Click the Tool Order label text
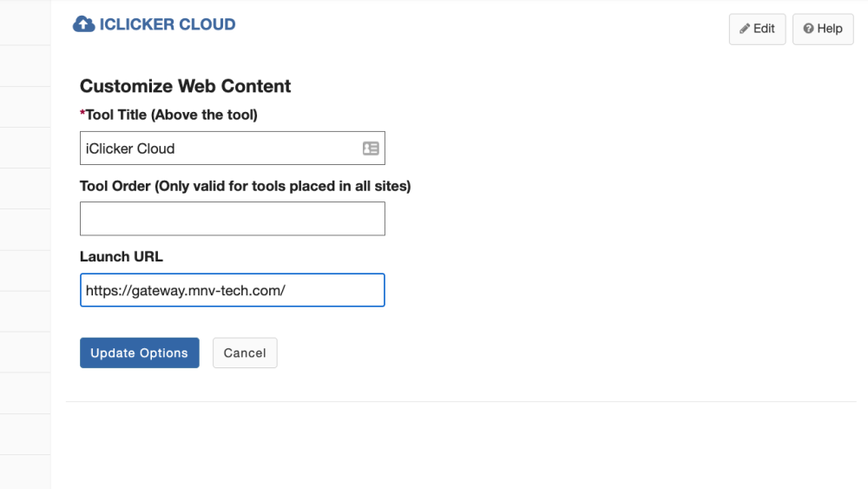This screenshot has width=868, height=489. (x=246, y=186)
